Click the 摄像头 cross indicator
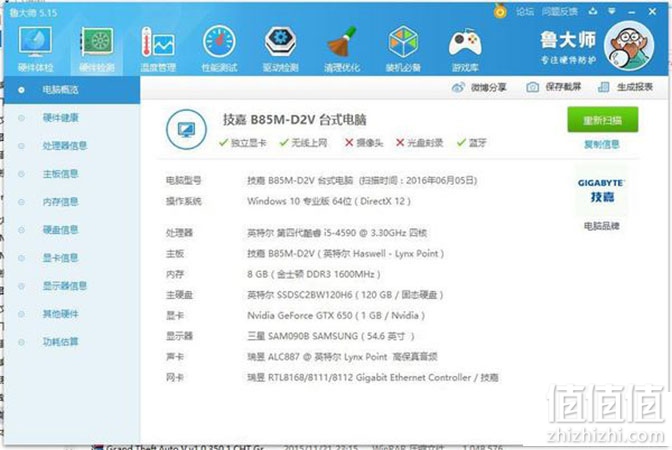Image resolution: width=672 pixels, height=450 pixels. [x=364, y=143]
